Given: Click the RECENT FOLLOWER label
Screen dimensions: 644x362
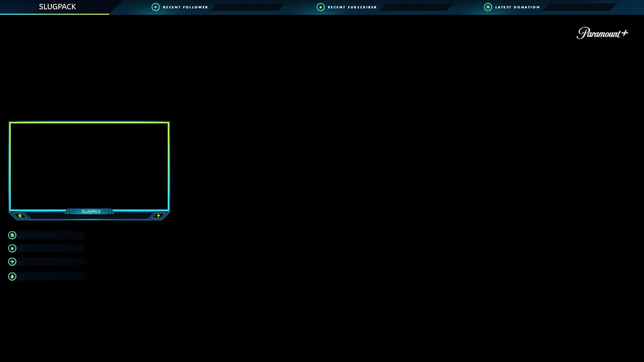Looking at the screenshot, I should coord(185,7).
